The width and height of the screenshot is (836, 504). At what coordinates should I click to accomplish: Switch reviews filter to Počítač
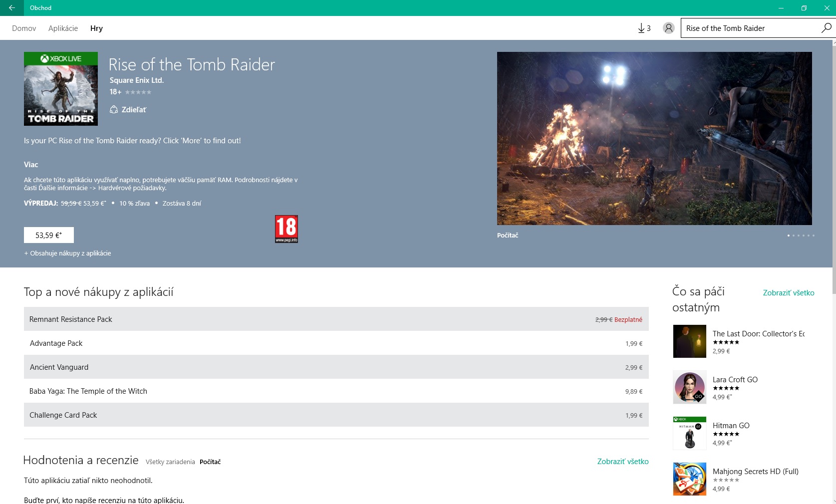[x=210, y=462]
